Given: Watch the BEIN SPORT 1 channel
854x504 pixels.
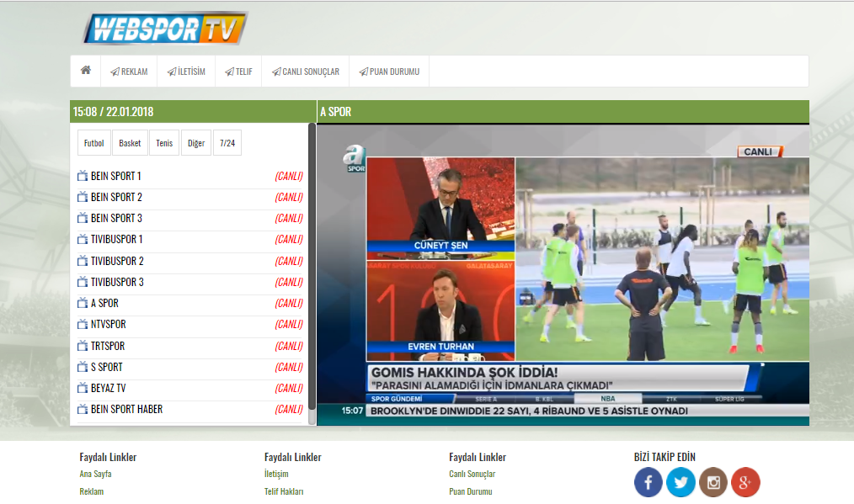Looking at the screenshot, I should [115, 176].
